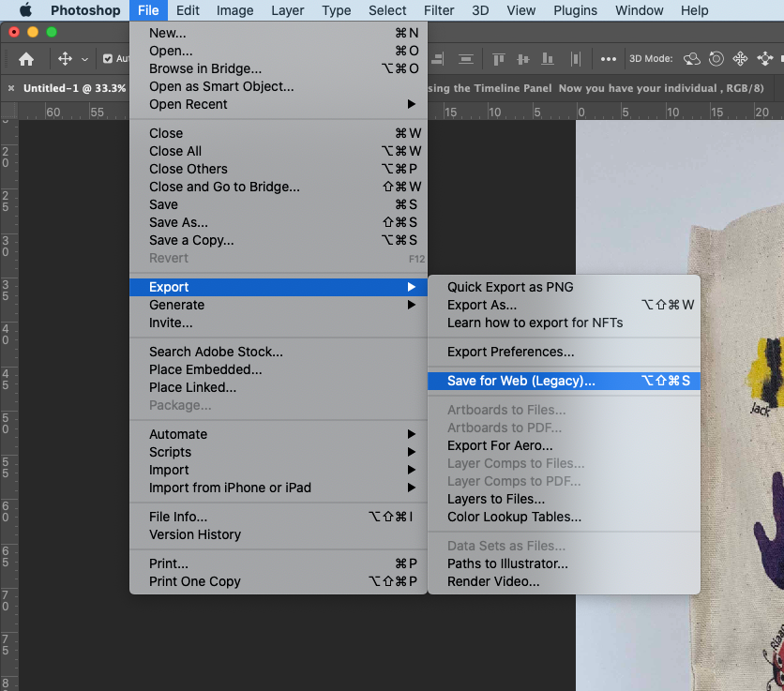Click the 3D pan four-arrow icon
This screenshot has height=691, width=784.
coord(740,59)
